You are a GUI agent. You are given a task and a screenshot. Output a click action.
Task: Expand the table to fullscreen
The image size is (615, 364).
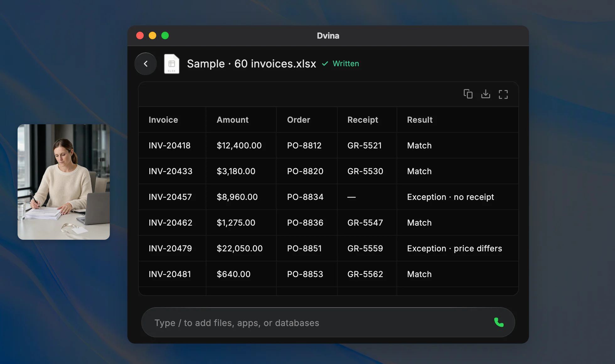[x=503, y=94]
